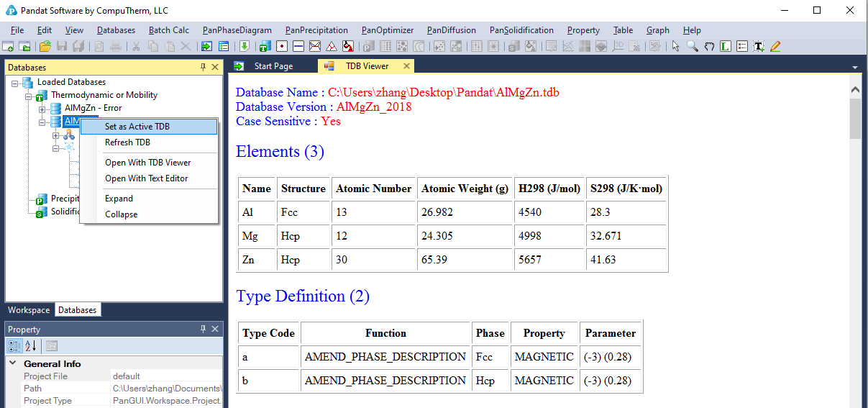Choose Set as Active TDB

(137, 127)
